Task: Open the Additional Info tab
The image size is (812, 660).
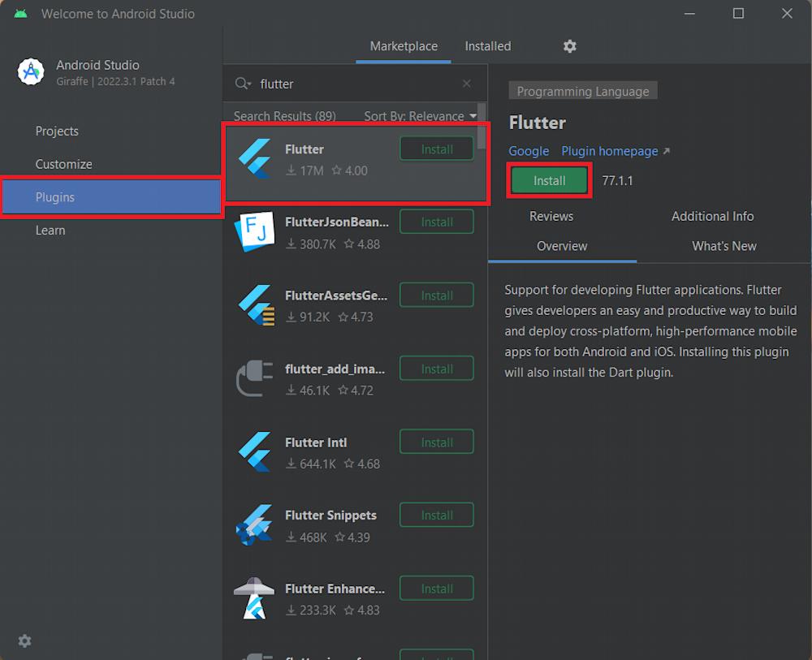Action: pyautogui.click(x=713, y=217)
